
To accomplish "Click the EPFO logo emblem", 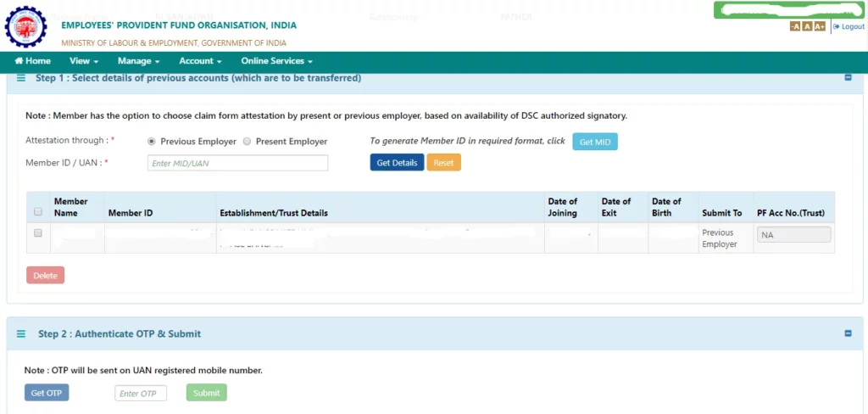I will tap(26, 26).
